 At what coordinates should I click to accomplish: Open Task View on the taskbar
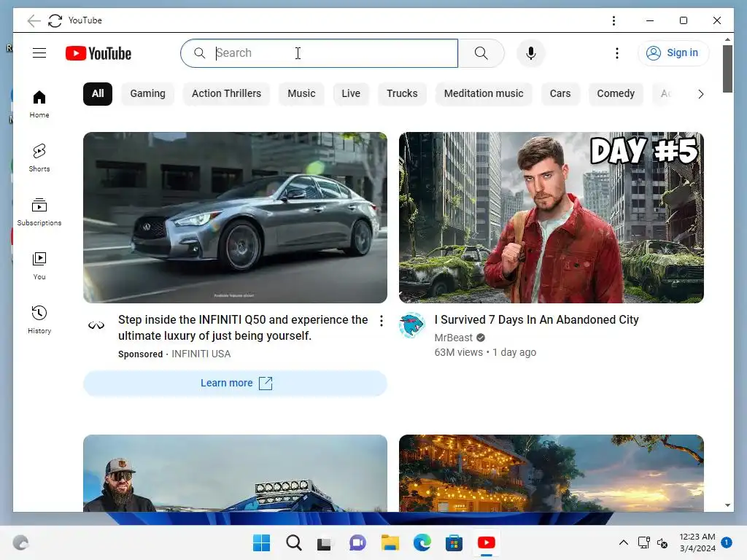pyautogui.click(x=325, y=542)
